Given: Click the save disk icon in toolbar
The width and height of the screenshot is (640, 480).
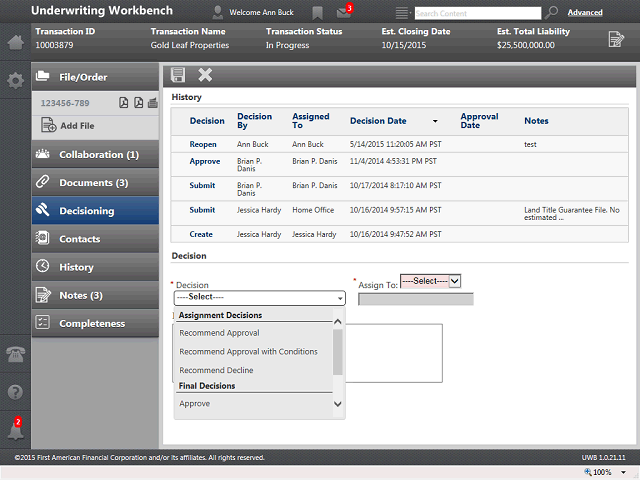Looking at the screenshot, I should (x=178, y=75).
